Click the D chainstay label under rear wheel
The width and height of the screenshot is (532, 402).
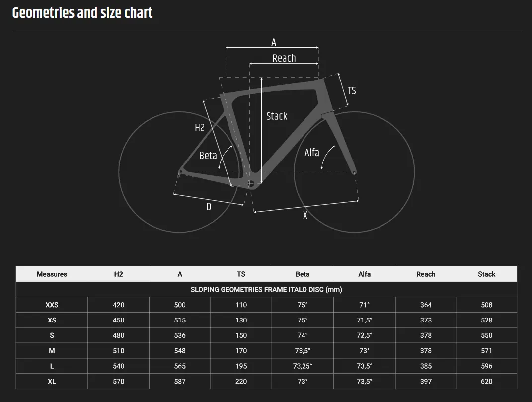[x=209, y=207]
